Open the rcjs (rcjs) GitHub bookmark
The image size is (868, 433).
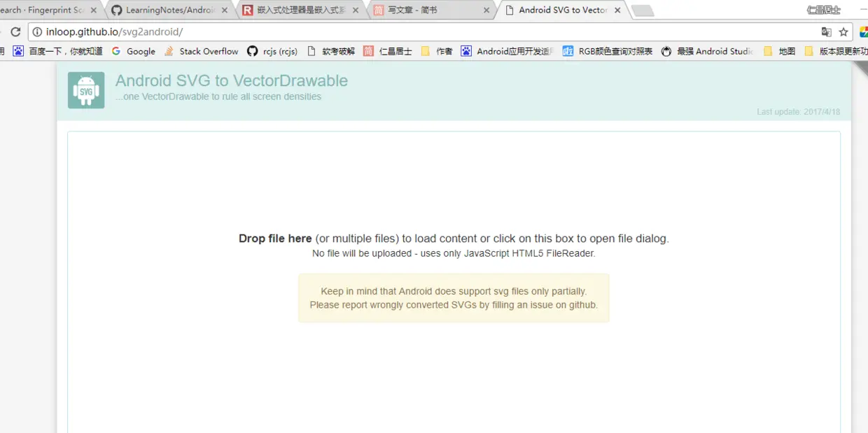tap(272, 51)
